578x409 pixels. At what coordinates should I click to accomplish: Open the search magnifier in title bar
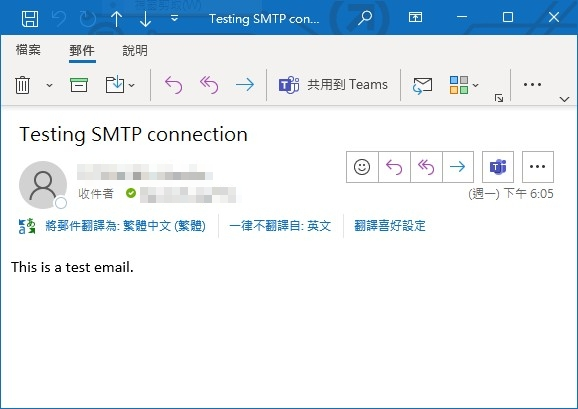(x=365, y=17)
